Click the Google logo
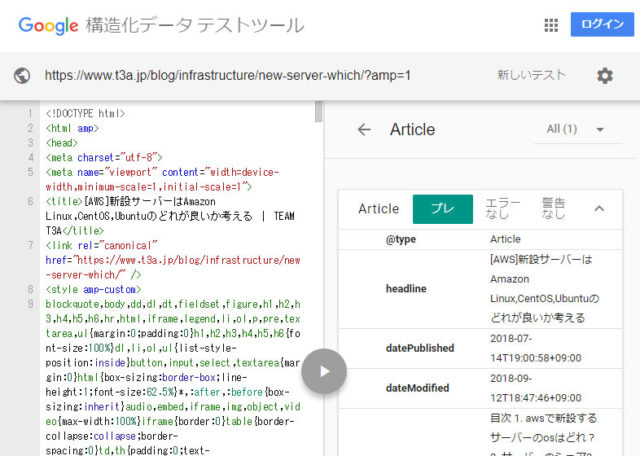 pos(48,26)
